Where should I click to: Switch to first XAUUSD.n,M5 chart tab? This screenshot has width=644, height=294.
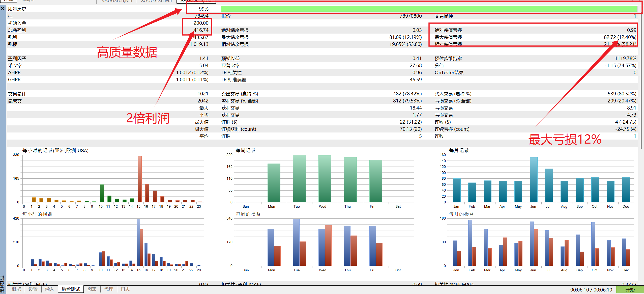click(117, 1)
